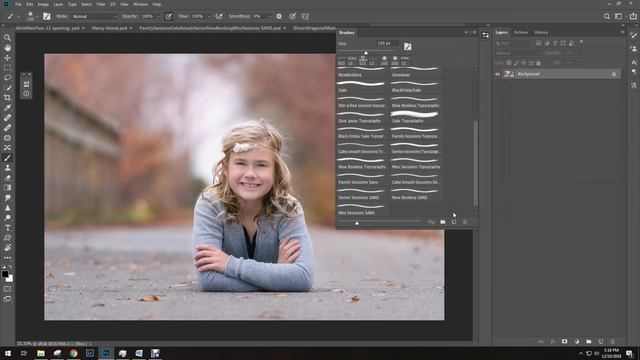The image size is (640, 360).
Task: Toggle pressure for size button
Action: [293, 16]
